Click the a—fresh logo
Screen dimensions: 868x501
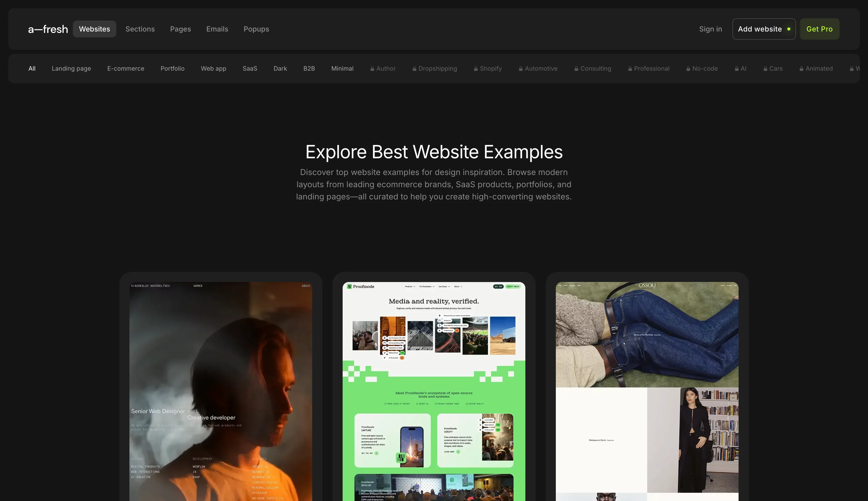[48, 29]
